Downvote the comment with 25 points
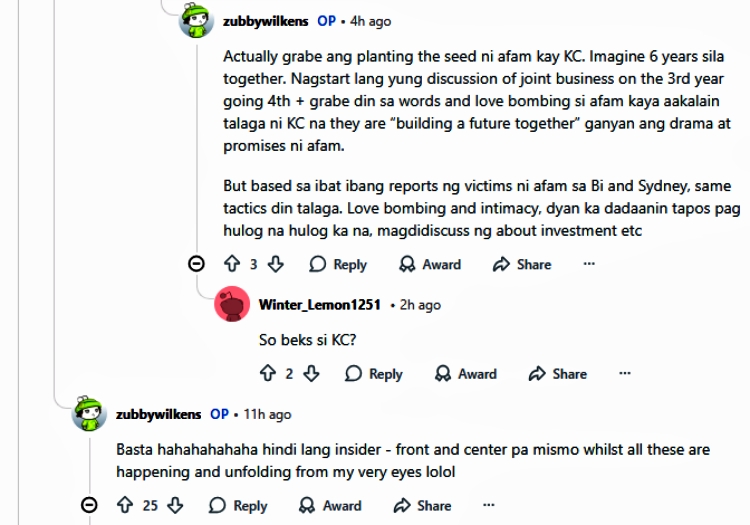 (x=176, y=505)
